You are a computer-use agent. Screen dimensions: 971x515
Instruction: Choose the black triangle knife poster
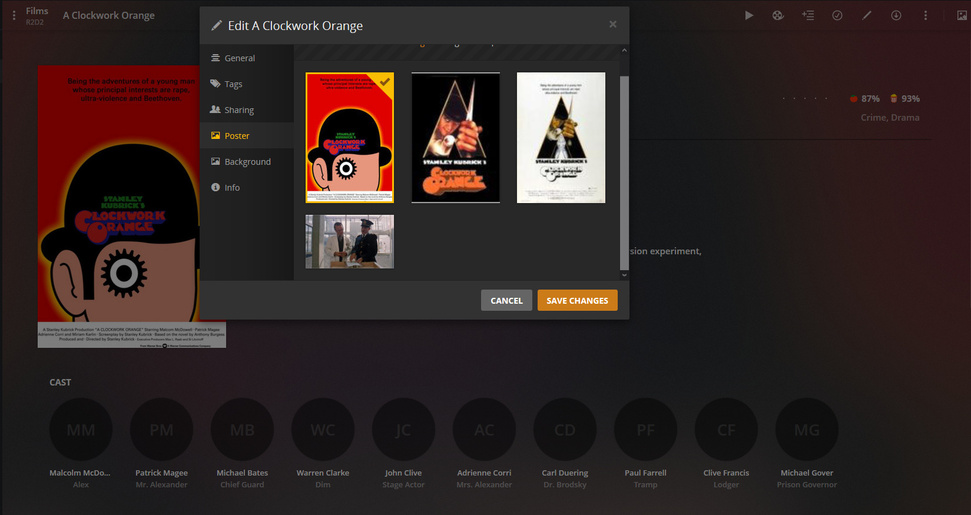coord(455,137)
